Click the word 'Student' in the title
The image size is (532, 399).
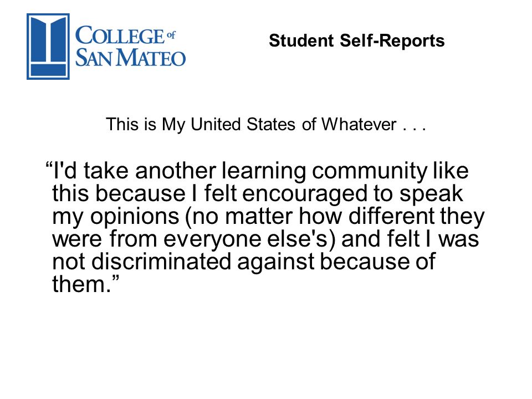(x=301, y=40)
